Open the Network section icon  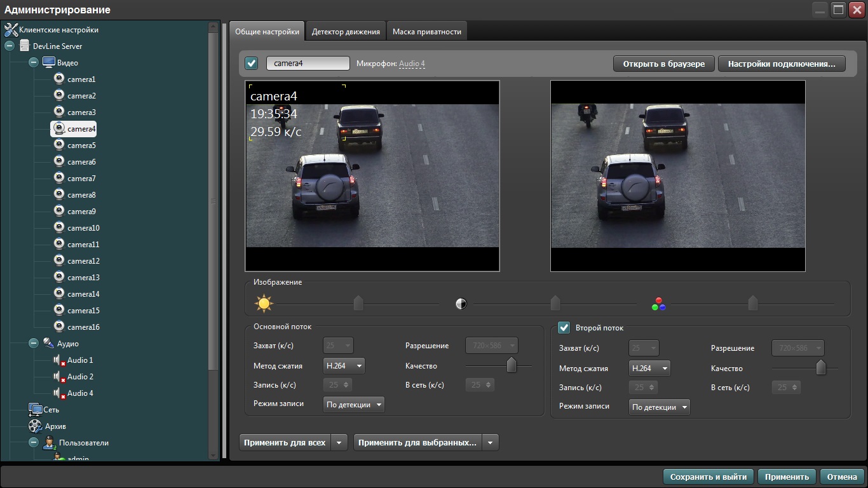point(35,410)
